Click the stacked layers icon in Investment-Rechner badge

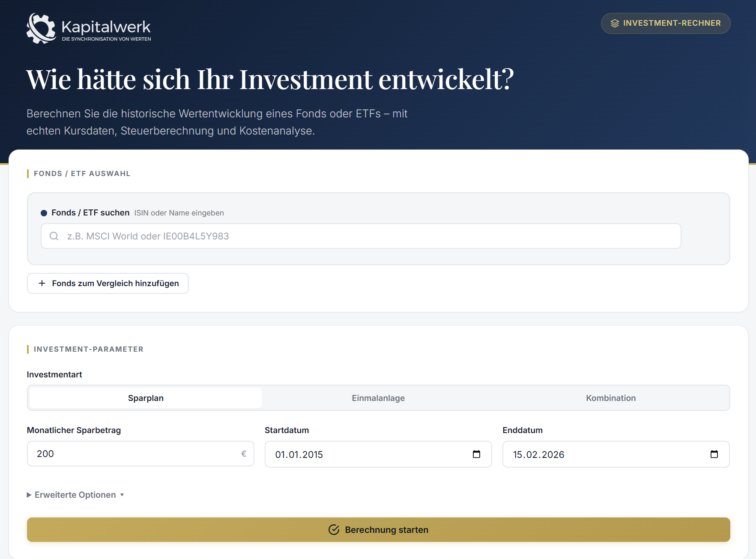pos(615,23)
